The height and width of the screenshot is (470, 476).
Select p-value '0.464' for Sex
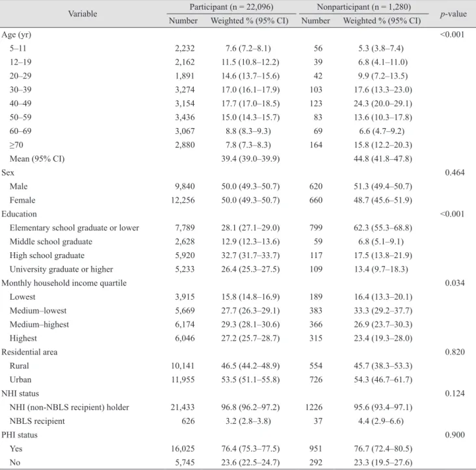[455, 172]
